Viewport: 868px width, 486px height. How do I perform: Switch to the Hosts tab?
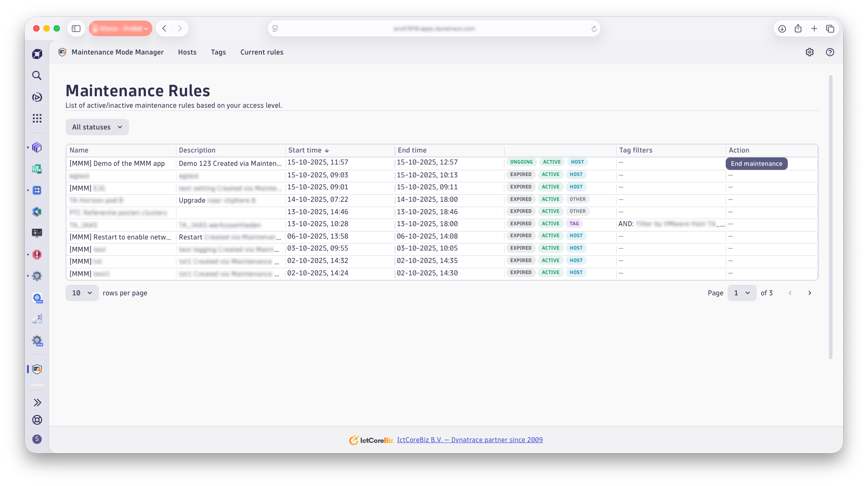tap(187, 52)
